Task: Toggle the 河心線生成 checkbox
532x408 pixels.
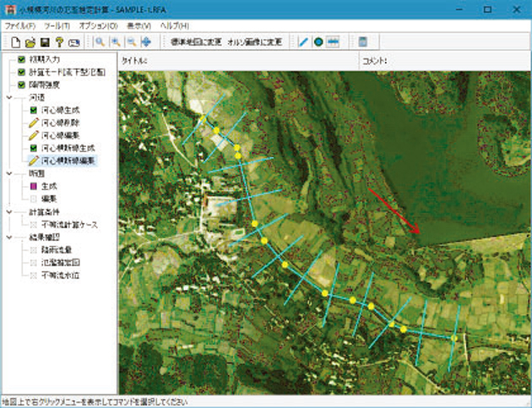Action: (33, 110)
